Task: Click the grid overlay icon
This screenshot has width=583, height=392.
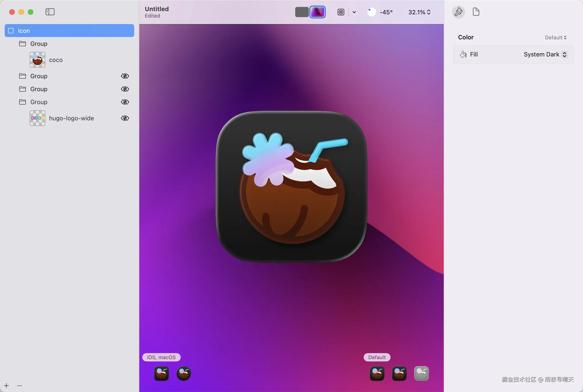Action: (341, 12)
